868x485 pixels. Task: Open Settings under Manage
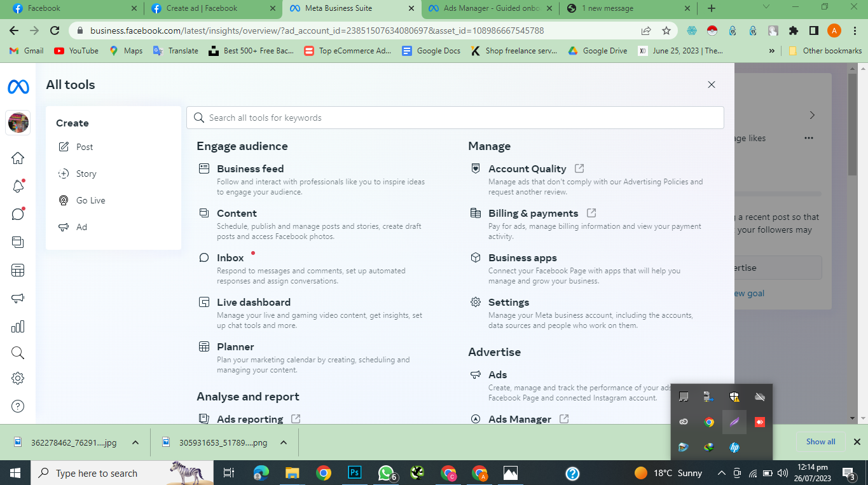tap(509, 302)
